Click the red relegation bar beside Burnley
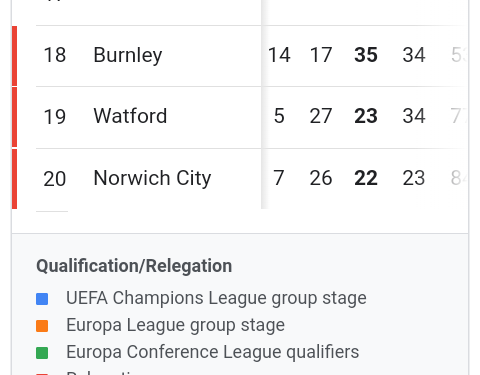 [x=14, y=56]
